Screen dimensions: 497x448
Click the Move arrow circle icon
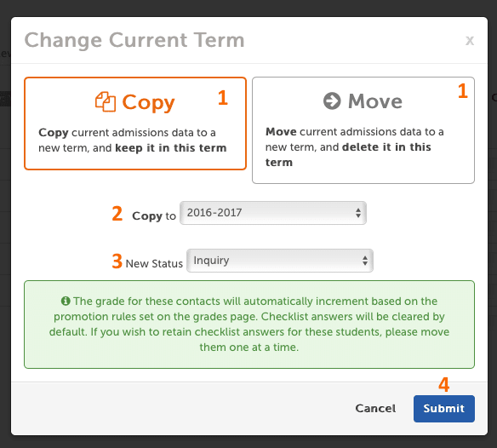click(332, 101)
